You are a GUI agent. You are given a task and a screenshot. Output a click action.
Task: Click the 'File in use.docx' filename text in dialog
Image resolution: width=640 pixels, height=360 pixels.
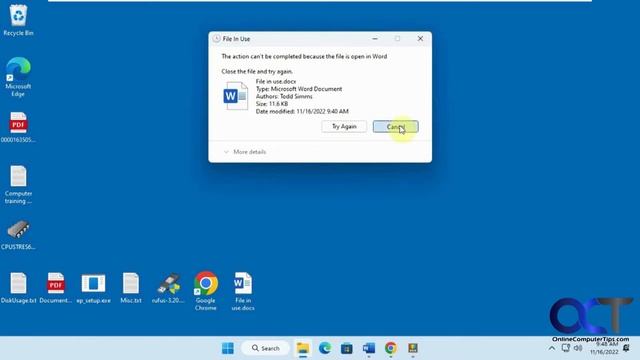coord(276,81)
